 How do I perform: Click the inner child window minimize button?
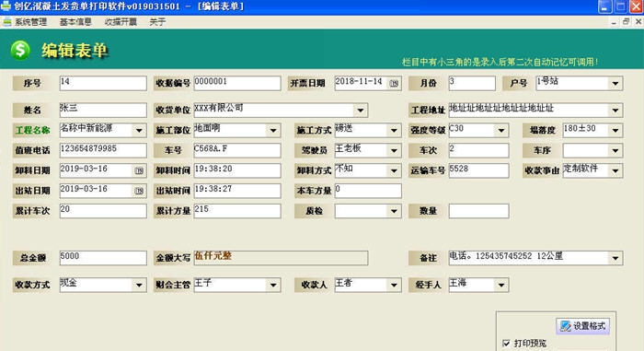click(x=614, y=22)
